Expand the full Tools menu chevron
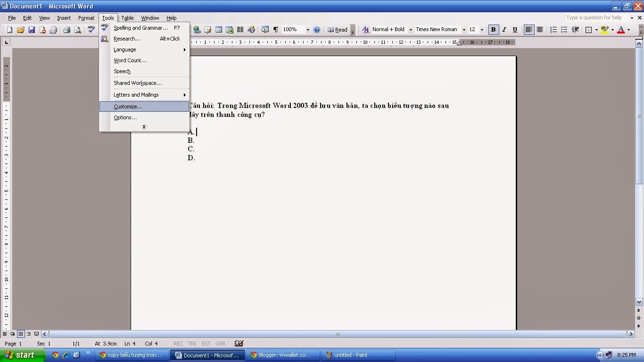 point(144,127)
